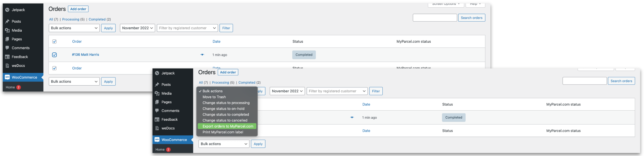
Task: Click the Posts pin icon in the foreground sidebar
Action: pos(157,85)
